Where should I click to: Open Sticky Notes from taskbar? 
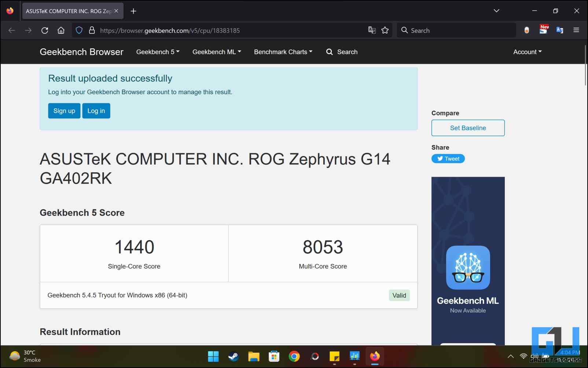334,356
